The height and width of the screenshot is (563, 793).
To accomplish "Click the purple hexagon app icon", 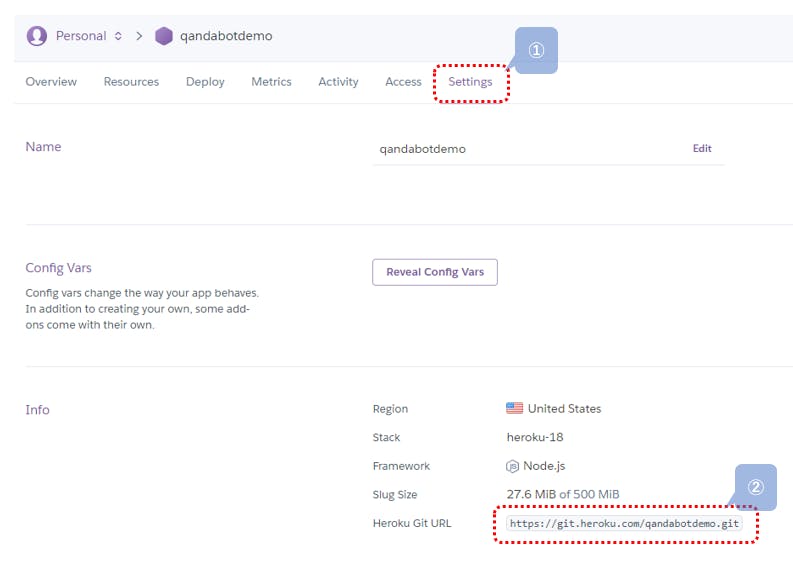I will click(164, 36).
